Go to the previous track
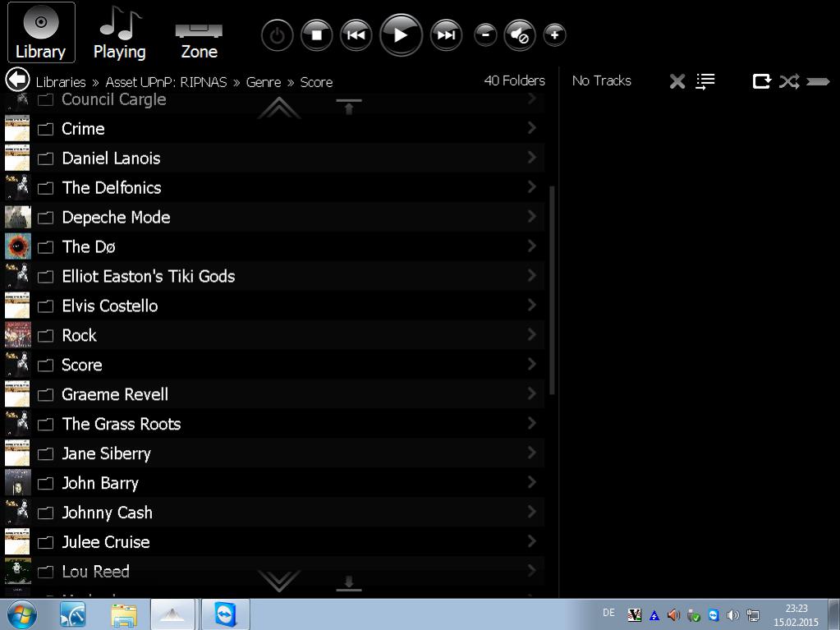The image size is (840, 630). point(356,35)
